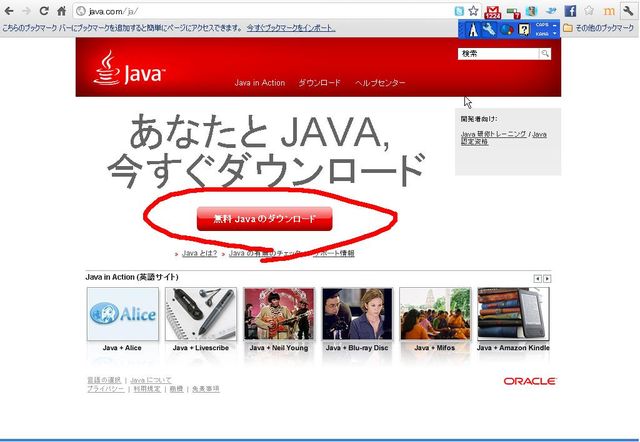This screenshot has height=442, width=640.
Task: Click the browser back arrow
Action: 10,10
